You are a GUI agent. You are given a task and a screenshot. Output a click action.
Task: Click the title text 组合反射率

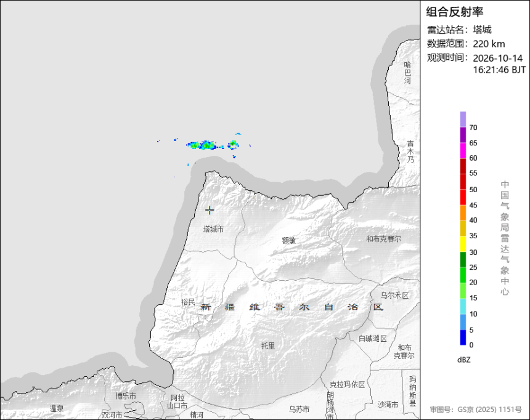click(x=454, y=12)
